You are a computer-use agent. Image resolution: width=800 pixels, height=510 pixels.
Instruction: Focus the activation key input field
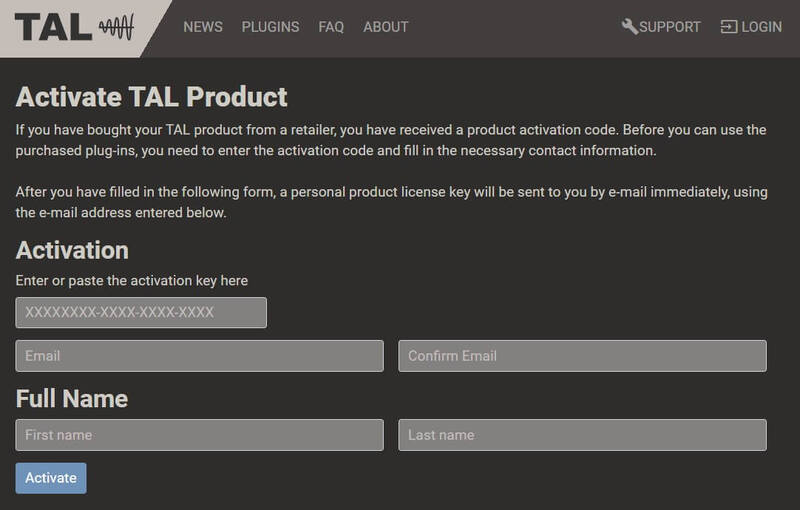(141, 312)
